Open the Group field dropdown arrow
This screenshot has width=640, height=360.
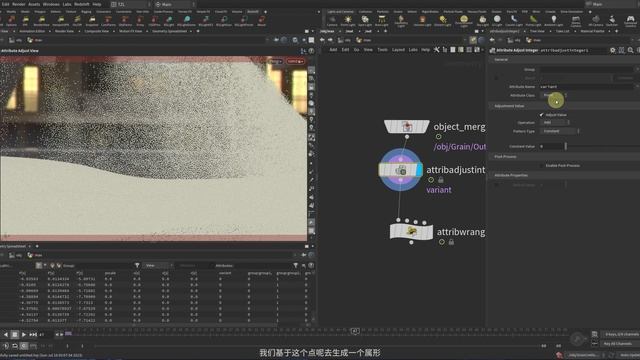(637, 69)
